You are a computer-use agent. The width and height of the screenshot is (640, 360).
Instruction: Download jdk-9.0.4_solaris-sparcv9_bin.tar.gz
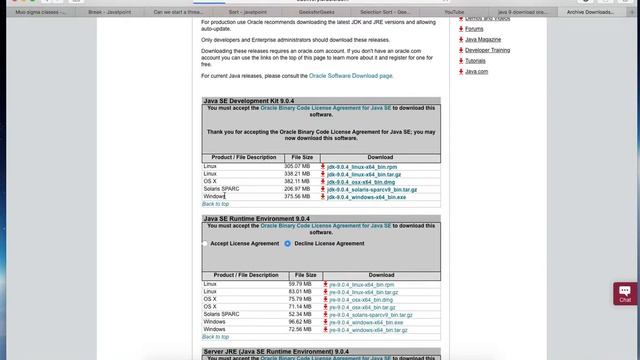[372, 190]
